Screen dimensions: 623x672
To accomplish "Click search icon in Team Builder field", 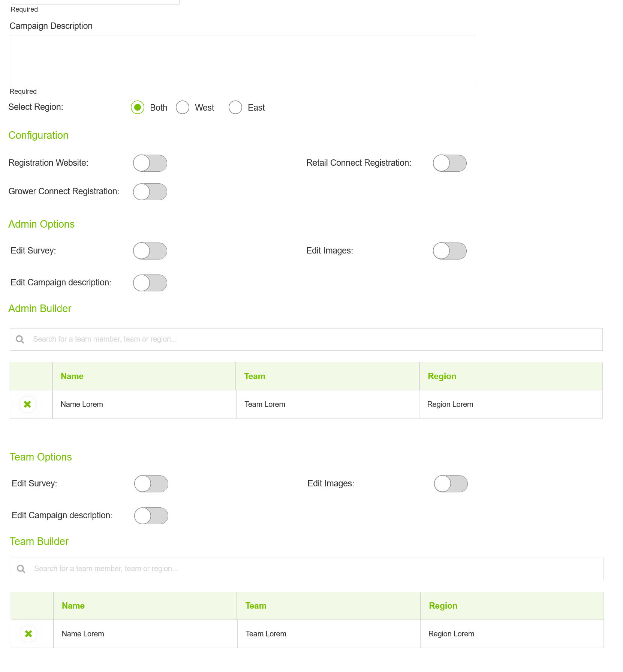I will (x=21, y=569).
